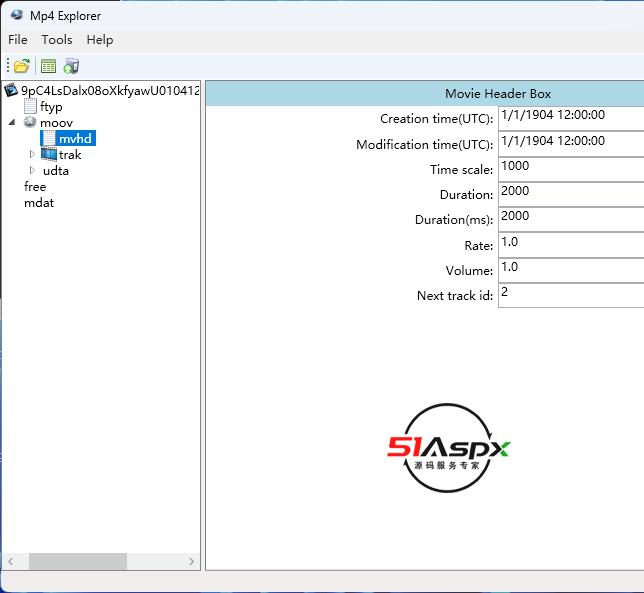Click the green table toolbar icon
Image resolution: width=644 pixels, height=593 pixels.
click(x=48, y=66)
